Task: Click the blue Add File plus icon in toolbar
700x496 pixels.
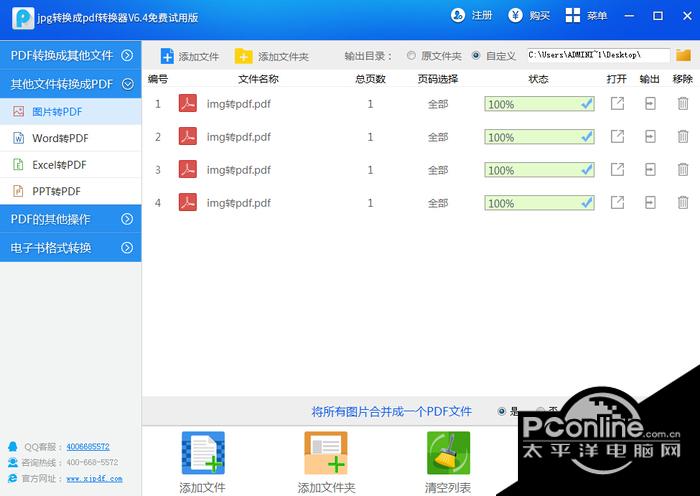Action: tap(167, 56)
